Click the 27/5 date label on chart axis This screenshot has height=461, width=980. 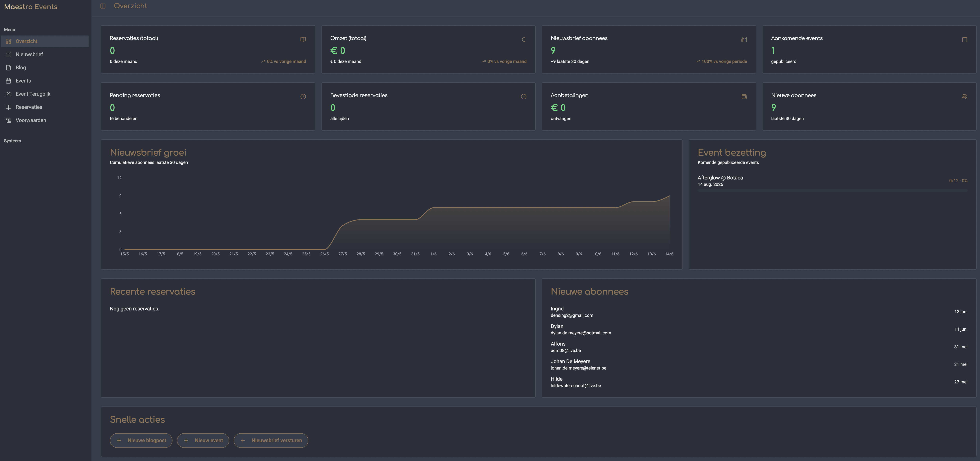click(x=342, y=254)
